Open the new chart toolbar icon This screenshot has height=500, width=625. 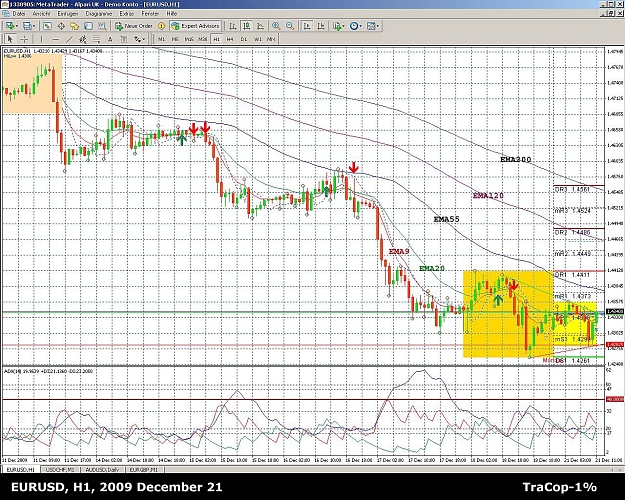click(9, 26)
